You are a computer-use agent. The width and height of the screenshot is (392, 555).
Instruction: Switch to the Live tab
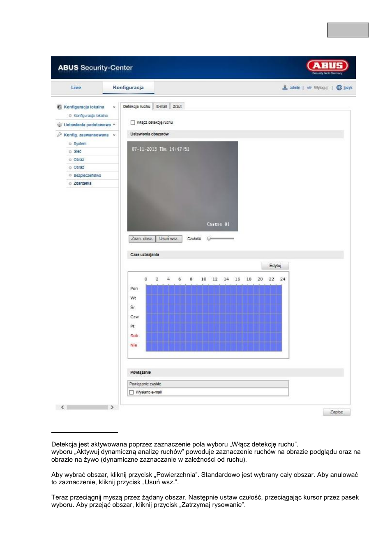[76, 88]
